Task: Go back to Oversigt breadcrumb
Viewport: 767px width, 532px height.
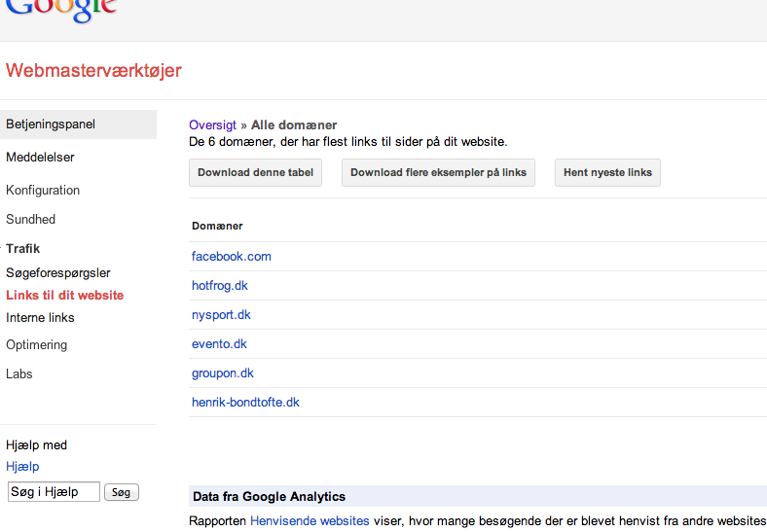Action: (x=212, y=125)
